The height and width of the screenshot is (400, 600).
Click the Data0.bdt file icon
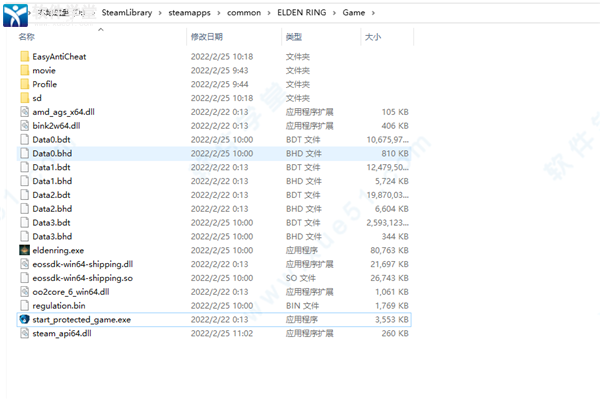24,140
